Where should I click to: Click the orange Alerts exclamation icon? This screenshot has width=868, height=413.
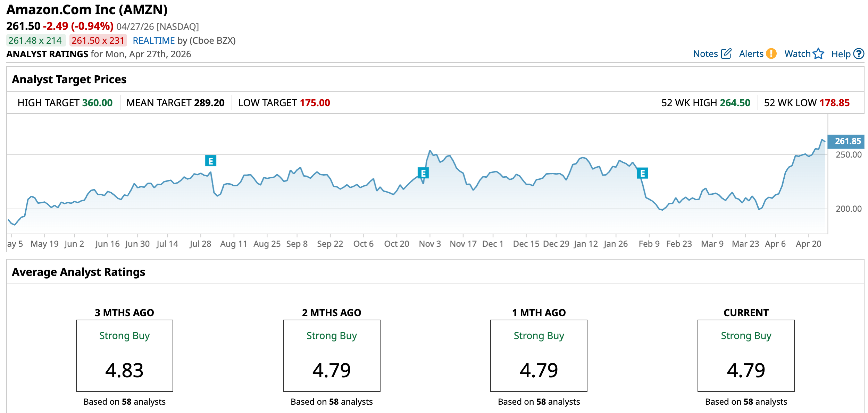771,54
